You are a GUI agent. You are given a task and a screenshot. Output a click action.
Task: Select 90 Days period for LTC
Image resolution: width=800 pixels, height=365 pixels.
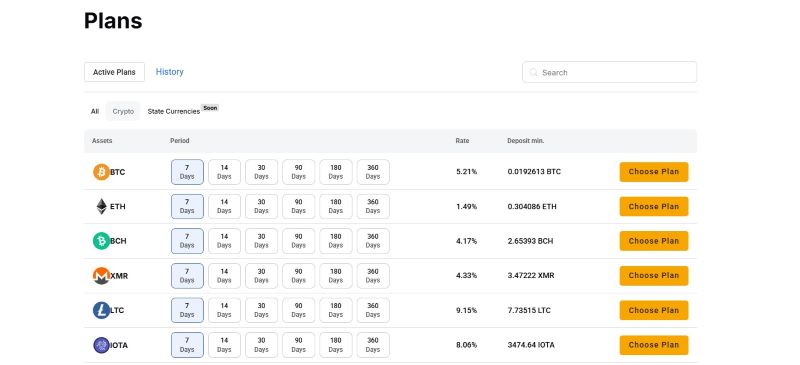298,310
